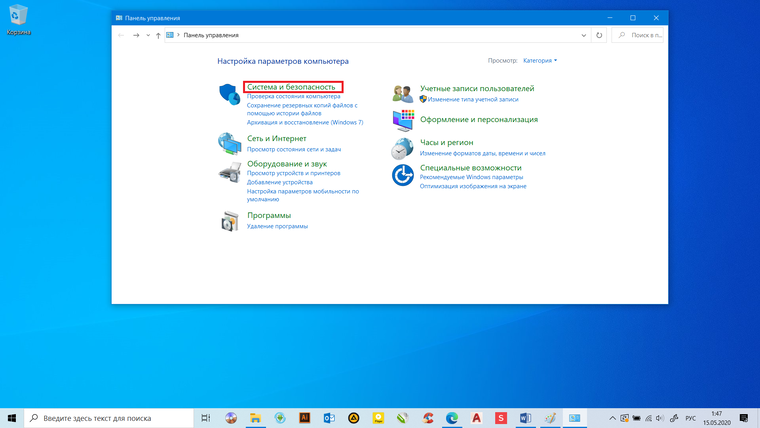The height and width of the screenshot is (428, 760).
Task: Open Учетные записи пользователей category
Action: (x=477, y=88)
